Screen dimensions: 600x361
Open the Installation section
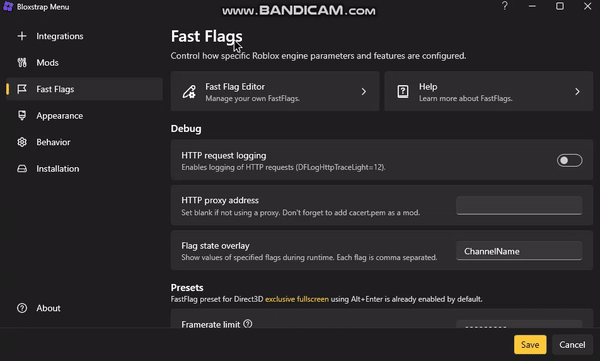pyautogui.click(x=84, y=168)
